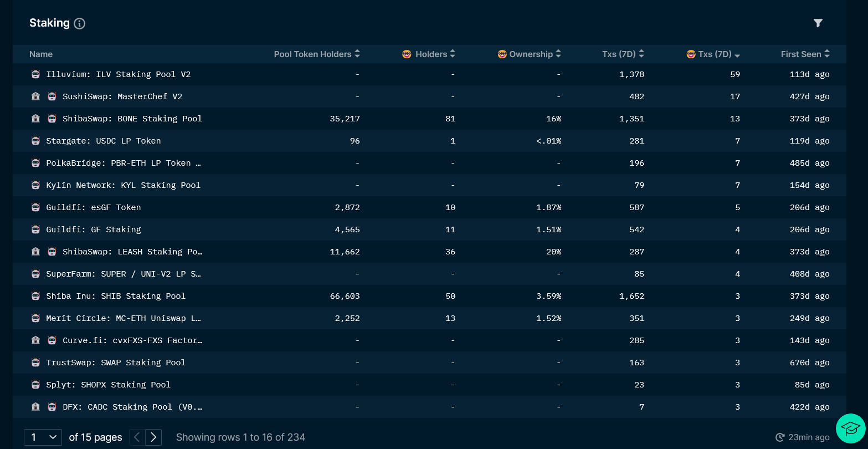Click the 23min ago timestamp
Screen dimensions: 868x449
(809, 437)
